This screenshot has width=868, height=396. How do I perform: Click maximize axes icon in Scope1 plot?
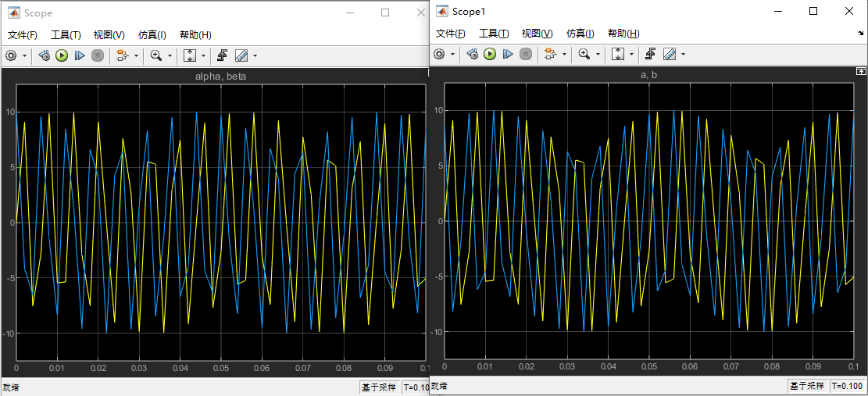pos(860,71)
